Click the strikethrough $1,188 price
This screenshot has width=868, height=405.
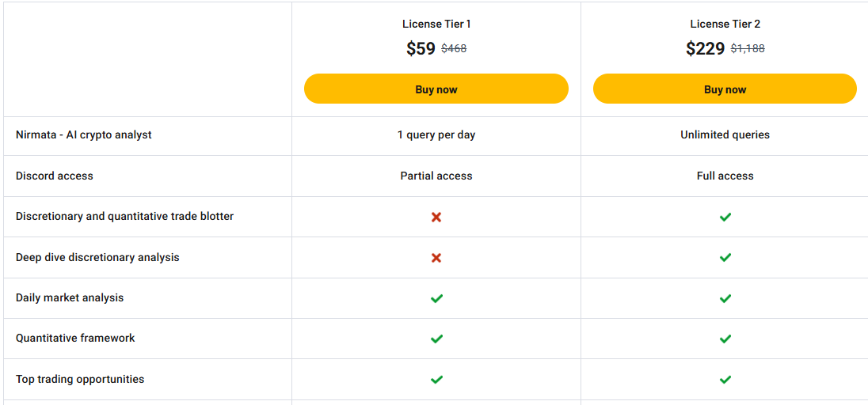pos(748,49)
